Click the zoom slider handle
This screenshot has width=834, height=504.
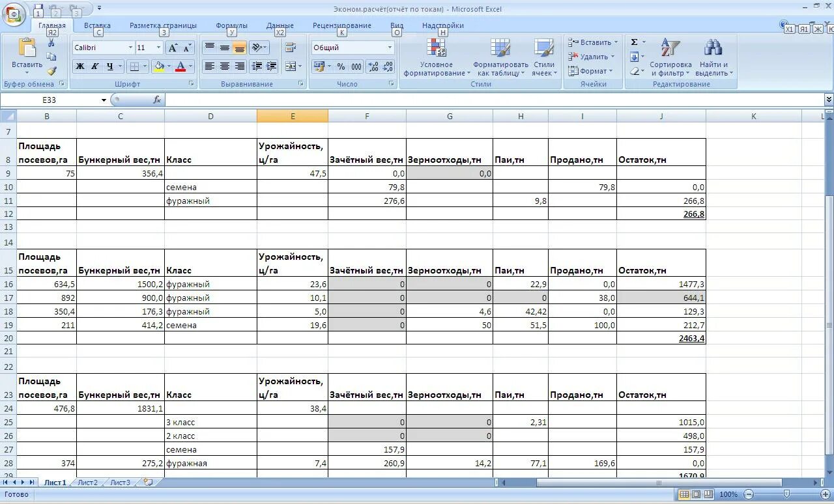click(787, 494)
